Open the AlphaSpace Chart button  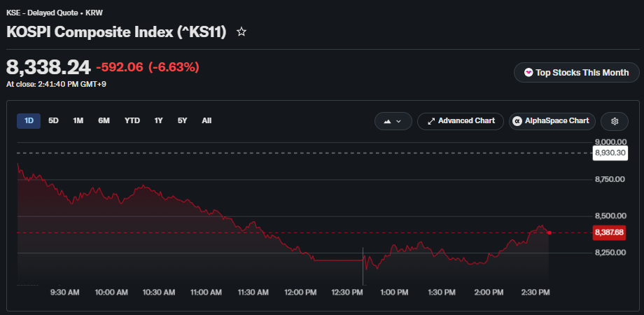pos(552,121)
